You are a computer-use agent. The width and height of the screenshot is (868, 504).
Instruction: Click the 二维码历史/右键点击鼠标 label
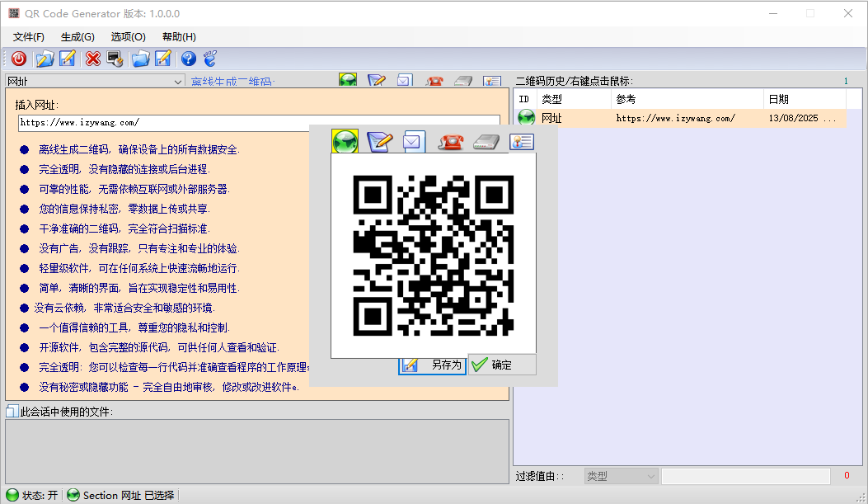coord(575,81)
